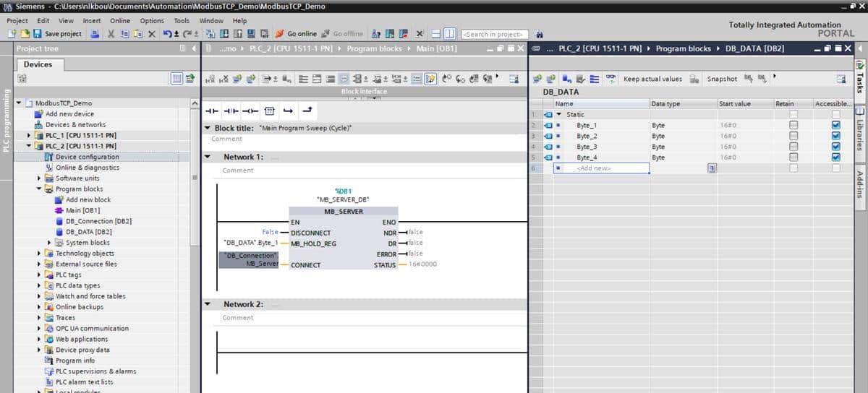Collapse the Static row in DB_DATA
This screenshot has height=393, width=868.
tap(559, 114)
